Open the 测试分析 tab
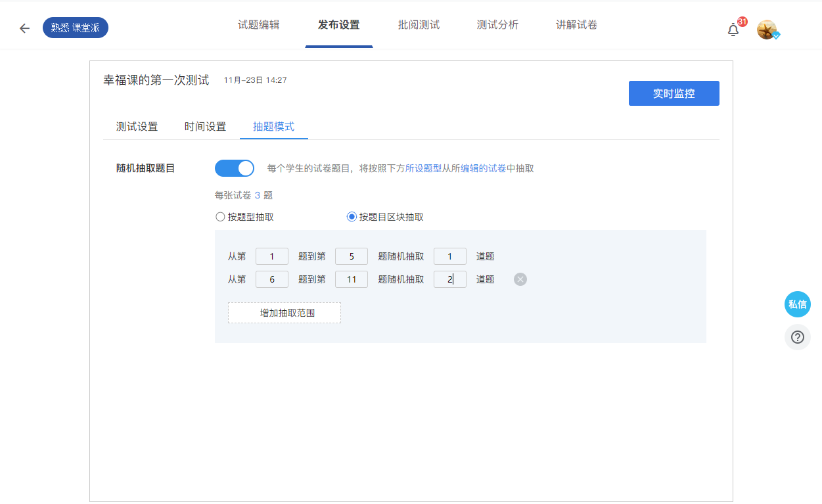This screenshot has height=504, width=822. 498,25
